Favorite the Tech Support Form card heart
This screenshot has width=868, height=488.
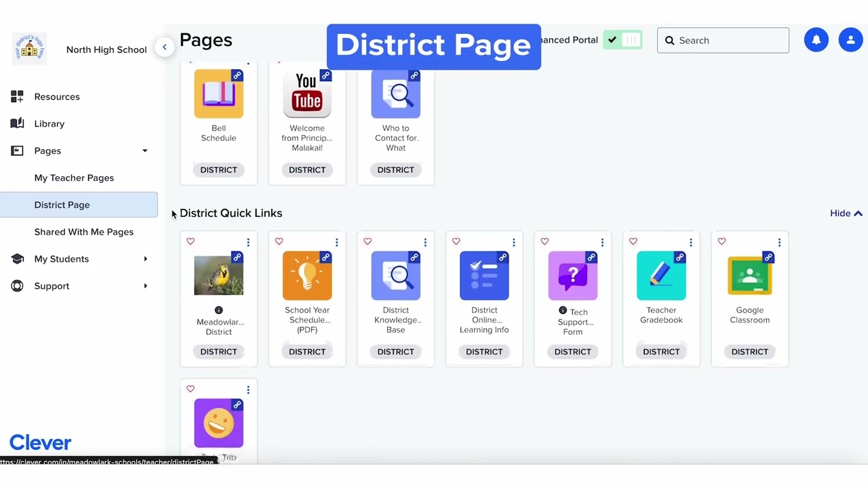pos(545,241)
